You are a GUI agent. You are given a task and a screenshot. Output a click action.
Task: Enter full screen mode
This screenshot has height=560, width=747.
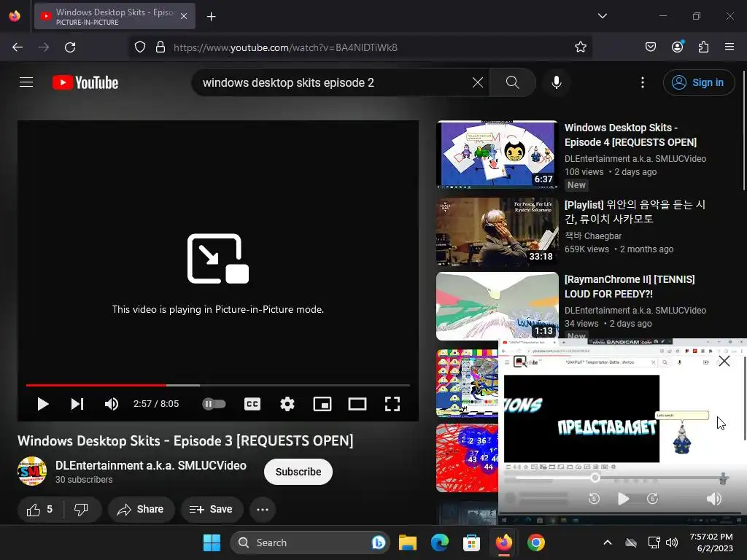point(392,404)
